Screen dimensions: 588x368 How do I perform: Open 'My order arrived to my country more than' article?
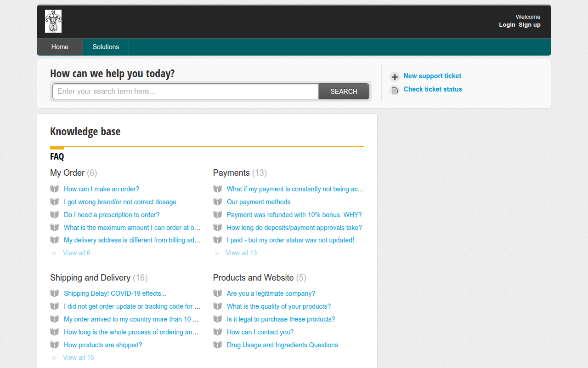[x=131, y=319]
